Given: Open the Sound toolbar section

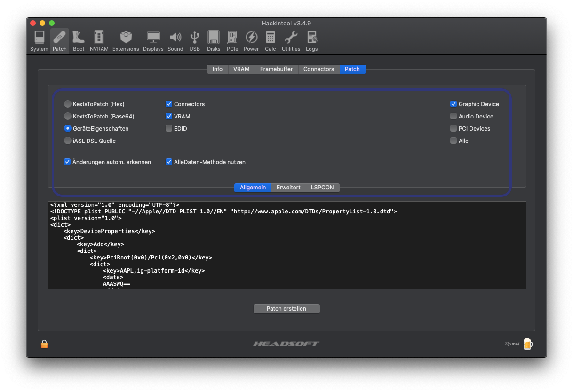Looking at the screenshot, I should pos(175,41).
